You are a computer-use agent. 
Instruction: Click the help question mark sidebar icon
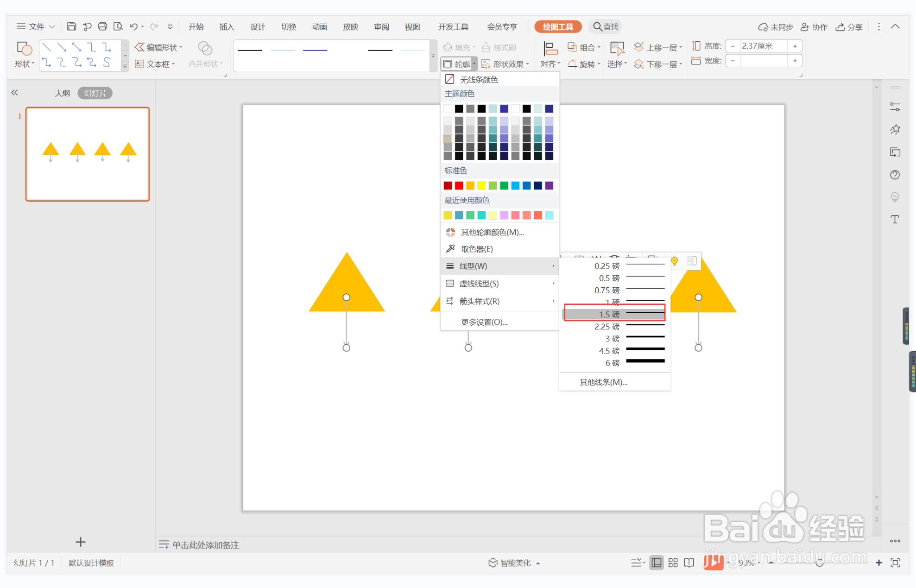pos(895,175)
